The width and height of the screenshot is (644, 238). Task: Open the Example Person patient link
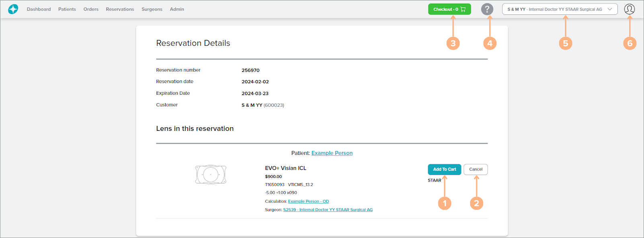pos(332,153)
